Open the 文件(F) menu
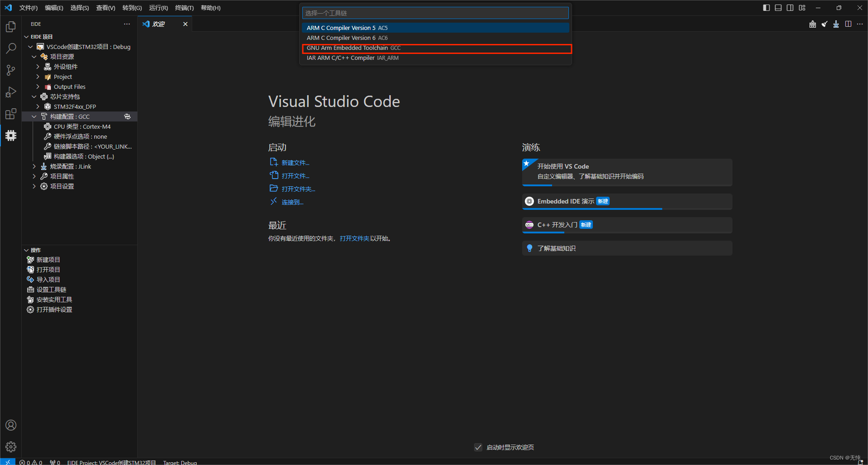 click(x=28, y=8)
